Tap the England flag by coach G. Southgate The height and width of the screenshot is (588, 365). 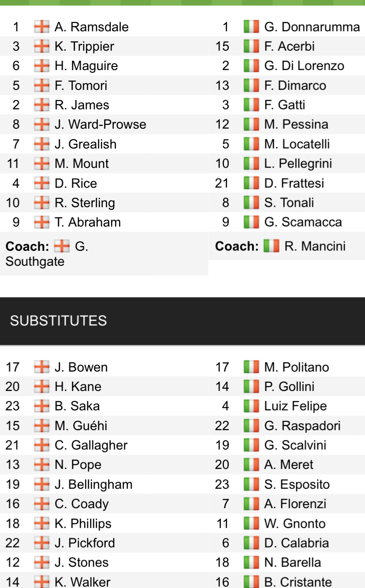pos(62,246)
